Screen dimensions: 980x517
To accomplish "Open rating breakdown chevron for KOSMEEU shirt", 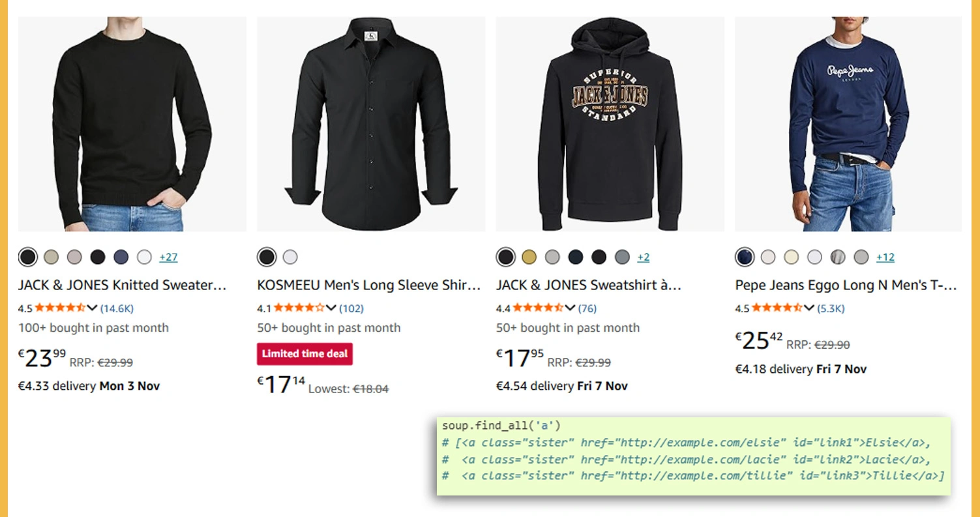I will pos(331,308).
